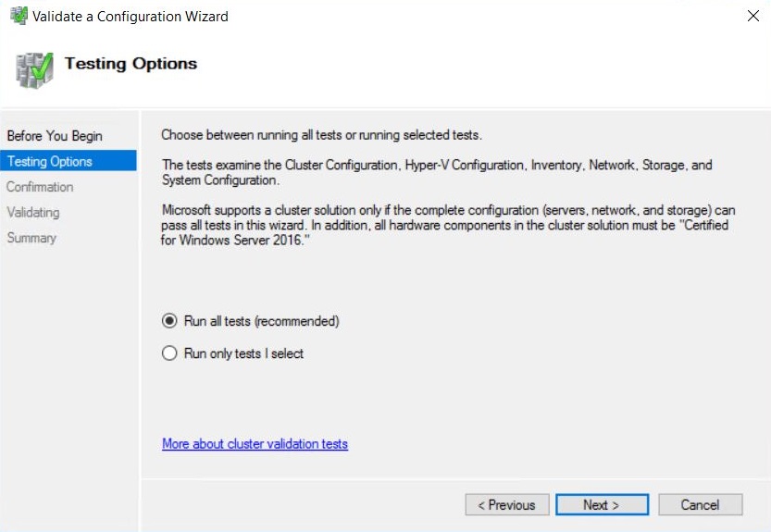Viewport: 771px width, 532px height.
Task: Choose the Run only tests I select radio circle
Action: coord(169,353)
